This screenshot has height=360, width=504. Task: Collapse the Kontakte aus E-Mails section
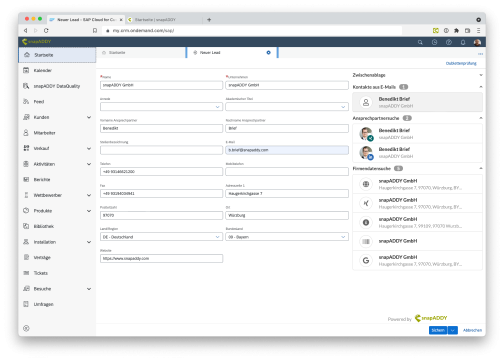coord(481,87)
